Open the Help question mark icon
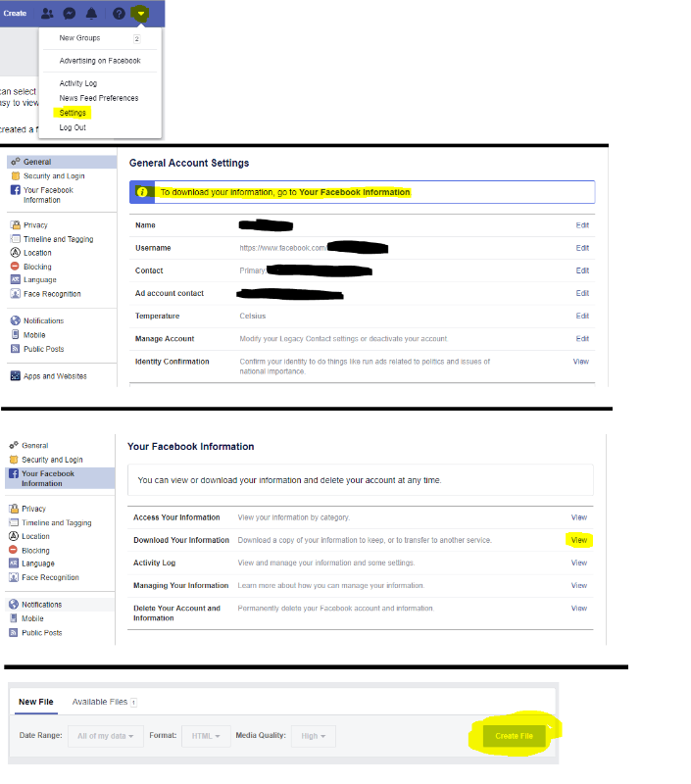This screenshot has width=691, height=784. pyautogui.click(x=119, y=14)
